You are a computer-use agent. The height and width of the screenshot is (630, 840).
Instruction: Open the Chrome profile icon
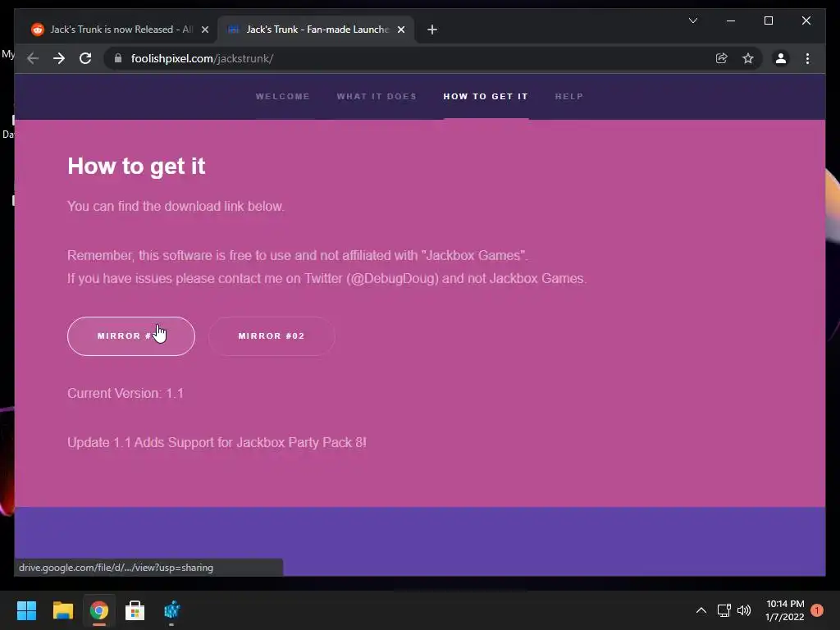coord(781,58)
